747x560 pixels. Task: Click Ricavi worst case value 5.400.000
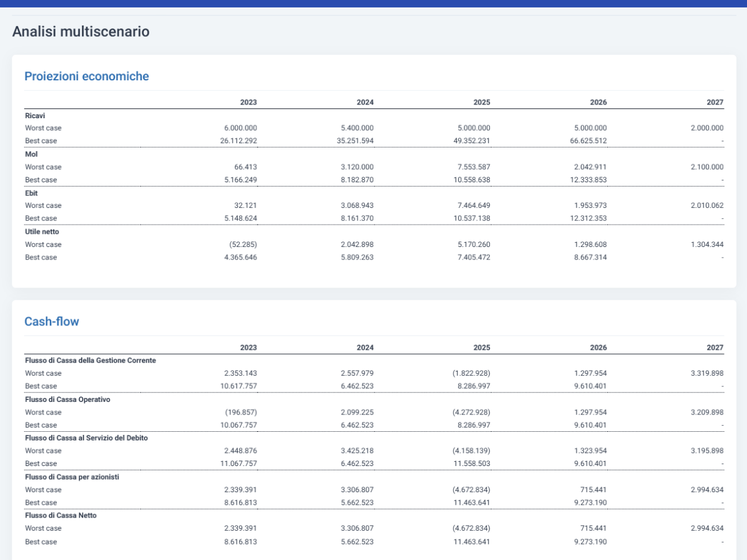pyautogui.click(x=357, y=128)
